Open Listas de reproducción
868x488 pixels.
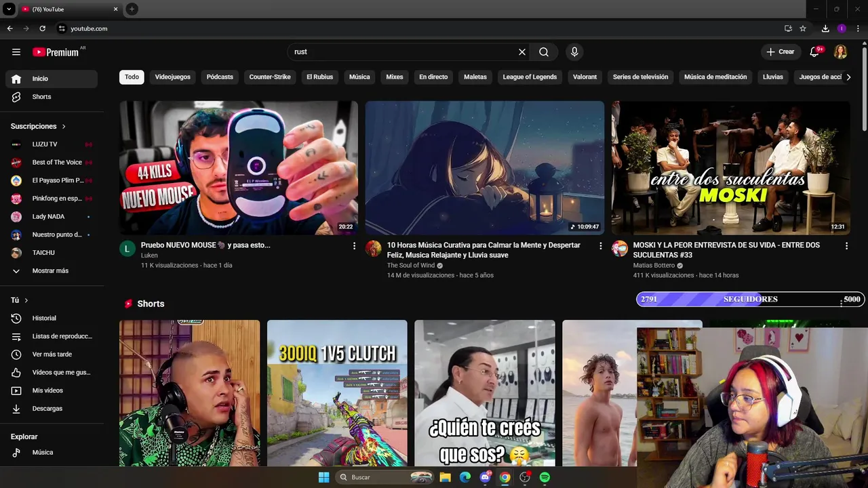[52, 336]
